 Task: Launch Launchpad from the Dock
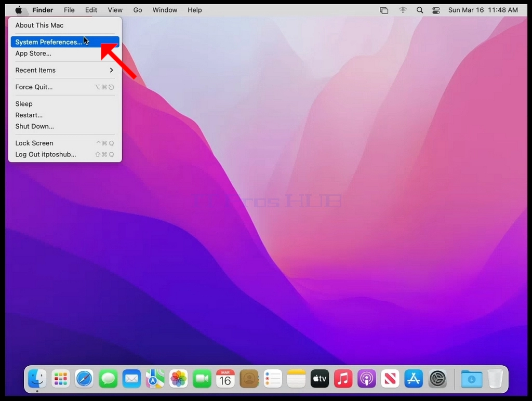[x=61, y=379]
